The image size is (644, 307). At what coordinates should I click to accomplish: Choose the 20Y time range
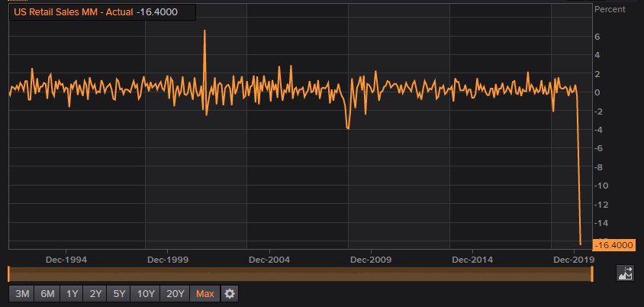click(175, 294)
